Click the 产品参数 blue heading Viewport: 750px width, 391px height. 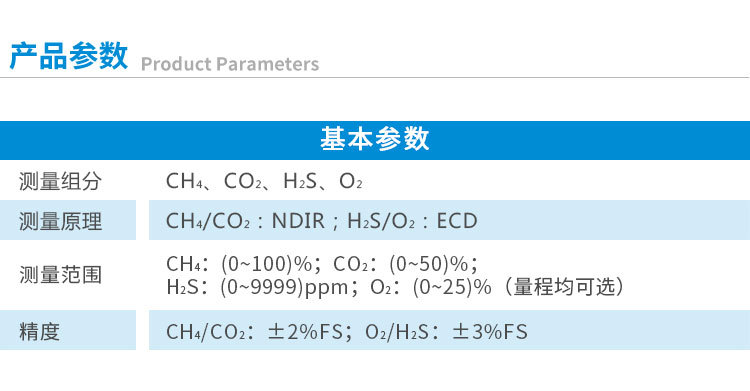tap(69, 56)
